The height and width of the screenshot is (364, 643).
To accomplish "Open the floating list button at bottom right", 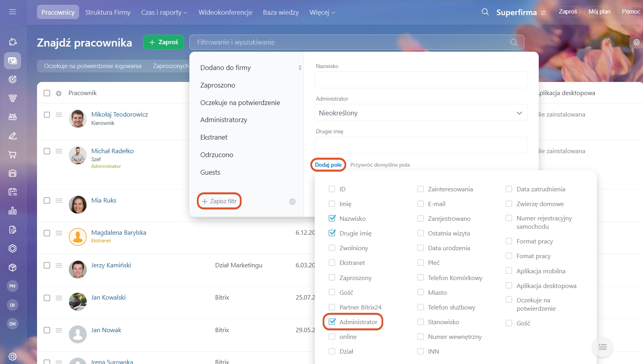I will pyautogui.click(x=603, y=347).
